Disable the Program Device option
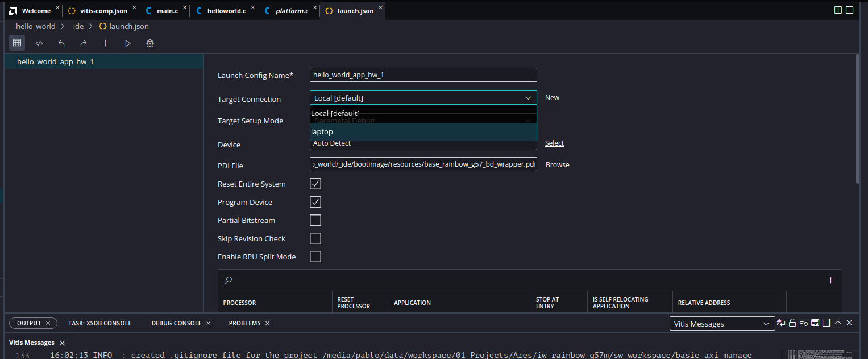The width and height of the screenshot is (868, 359). point(315,201)
